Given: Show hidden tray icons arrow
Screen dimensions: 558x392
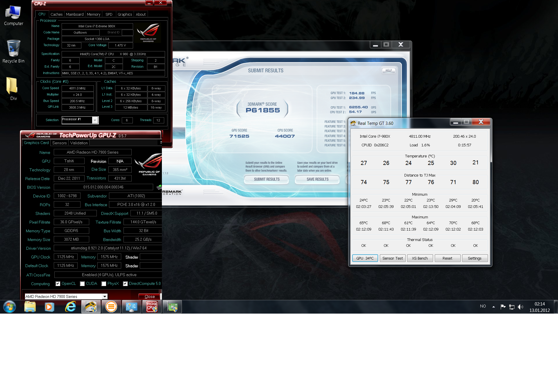Looking at the screenshot, I should pyautogui.click(x=493, y=307).
